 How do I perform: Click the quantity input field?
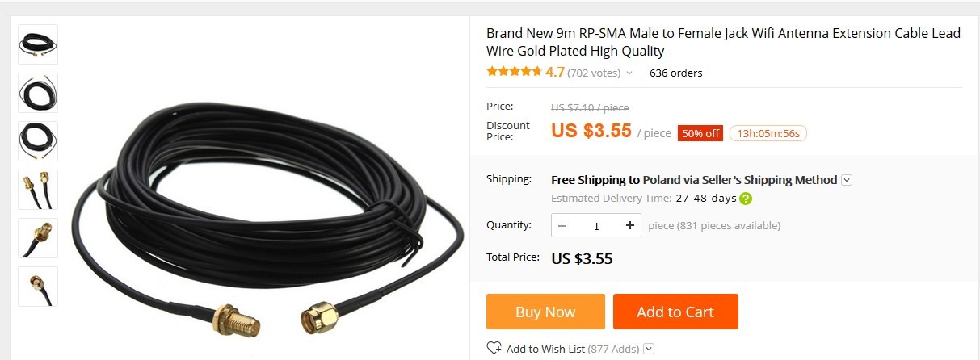[x=596, y=225]
